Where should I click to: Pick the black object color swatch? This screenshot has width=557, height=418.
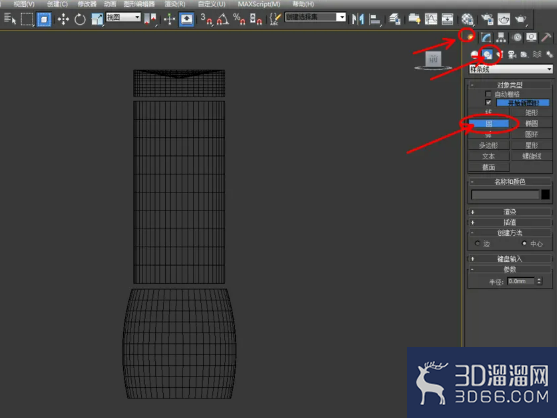pyautogui.click(x=545, y=194)
